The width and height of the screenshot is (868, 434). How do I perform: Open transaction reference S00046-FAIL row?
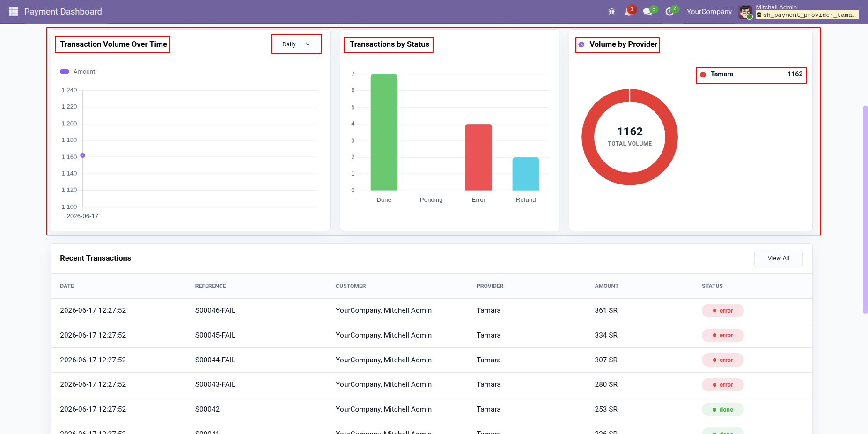(x=431, y=310)
